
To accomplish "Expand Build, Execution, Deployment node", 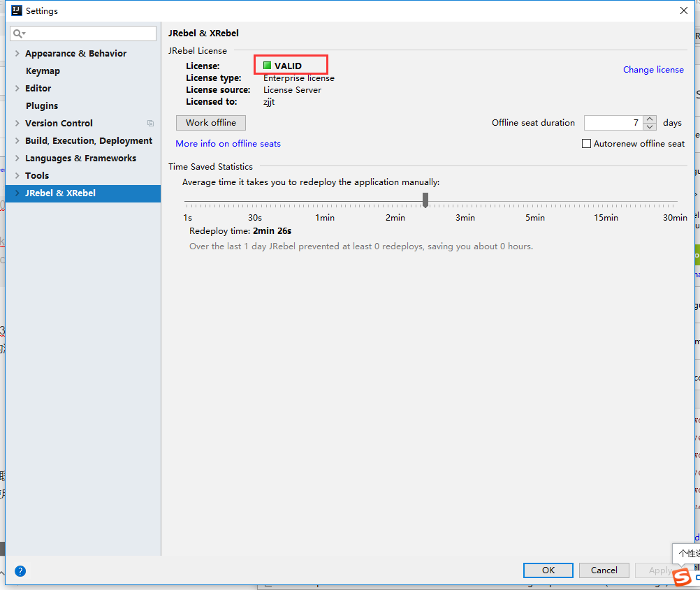I will (x=17, y=140).
